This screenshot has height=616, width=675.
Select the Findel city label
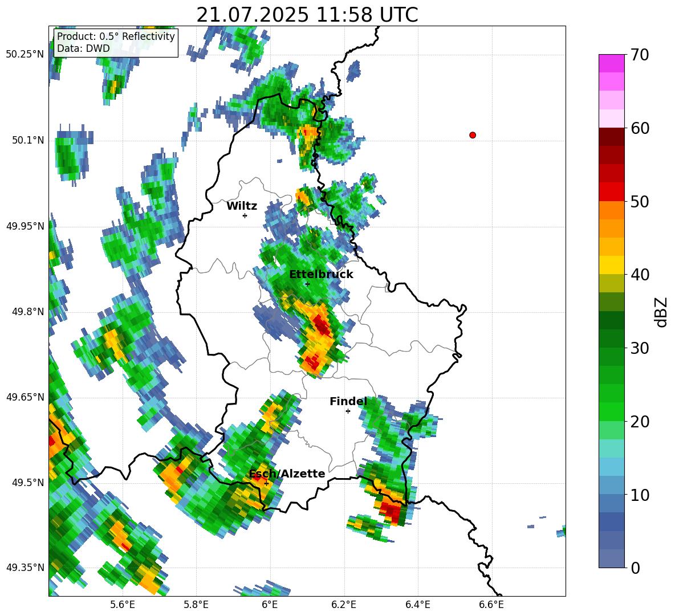[x=348, y=401]
